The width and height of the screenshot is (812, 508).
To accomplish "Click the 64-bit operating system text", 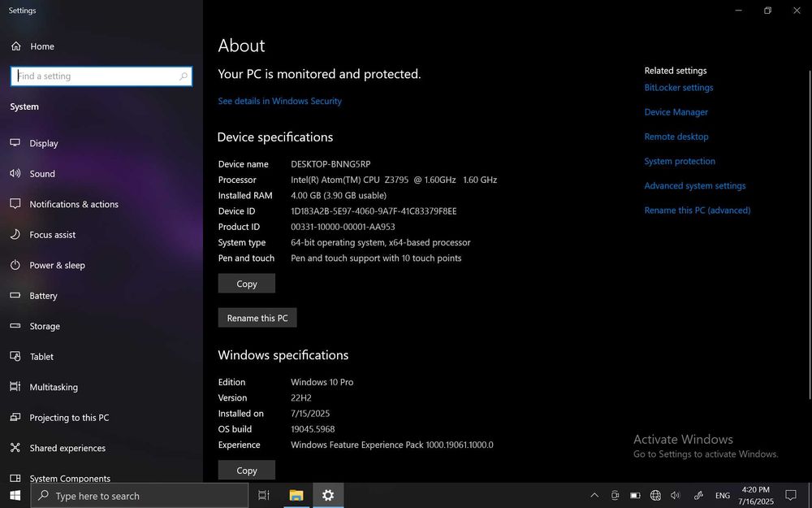I will [x=381, y=242].
